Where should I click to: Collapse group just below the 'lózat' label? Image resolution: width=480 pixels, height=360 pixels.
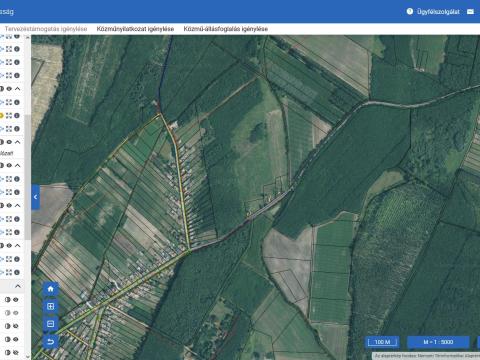coord(18,165)
